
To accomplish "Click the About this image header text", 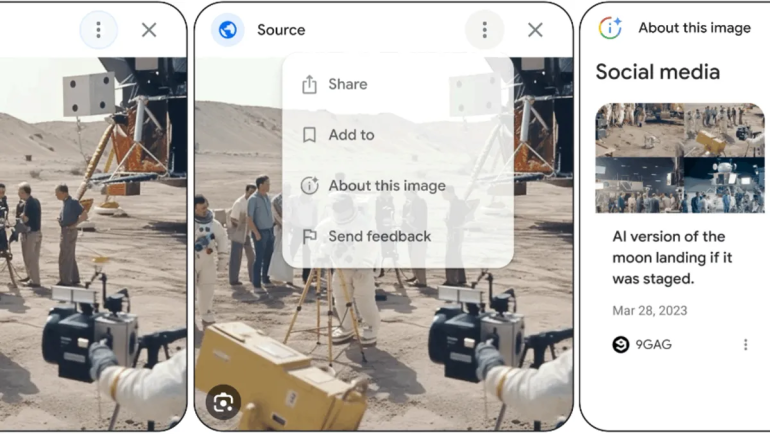I will (x=694, y=28).
